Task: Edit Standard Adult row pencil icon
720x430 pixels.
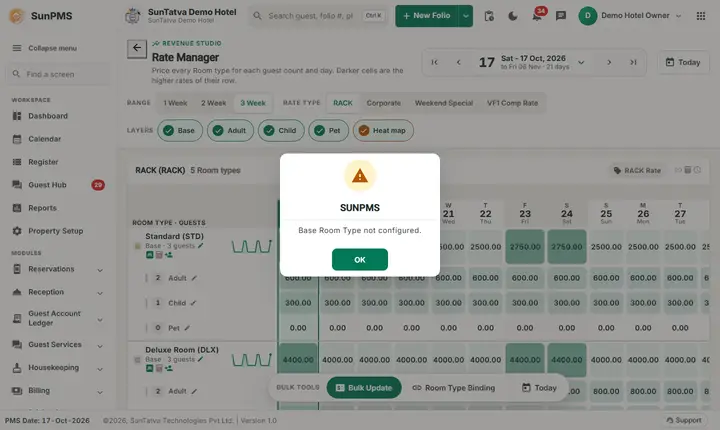Action: pyautogui.click(x=194, y=278)
